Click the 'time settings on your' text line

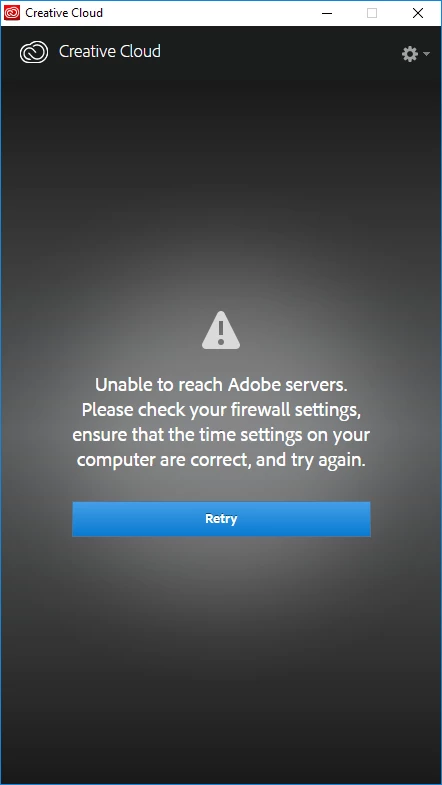[221, 435]
